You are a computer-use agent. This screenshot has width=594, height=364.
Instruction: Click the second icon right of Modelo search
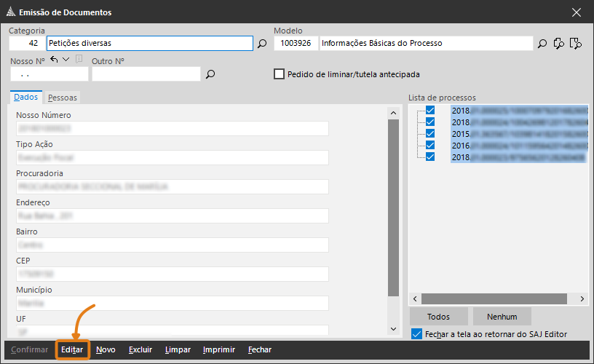coord(559,44)
